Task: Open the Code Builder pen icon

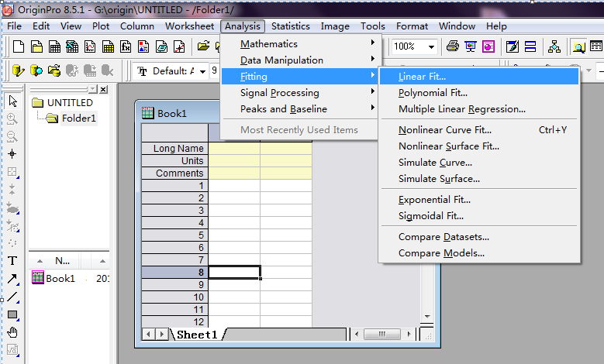Action: point(513,46)
